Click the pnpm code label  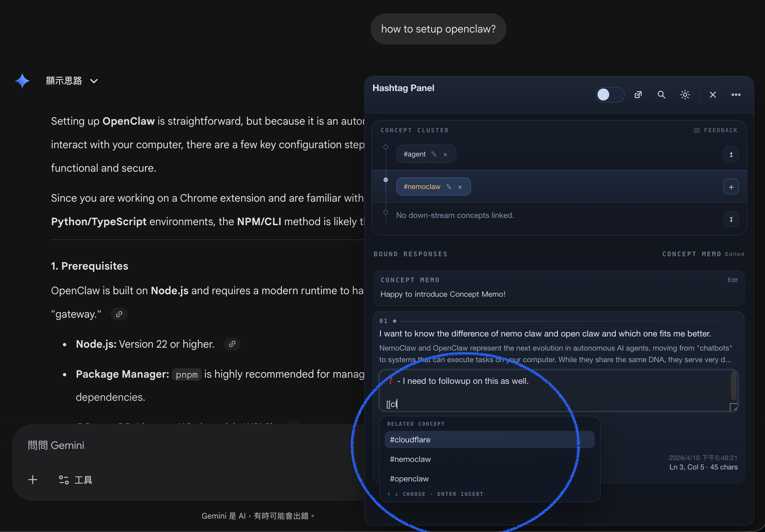click(187, 374)
